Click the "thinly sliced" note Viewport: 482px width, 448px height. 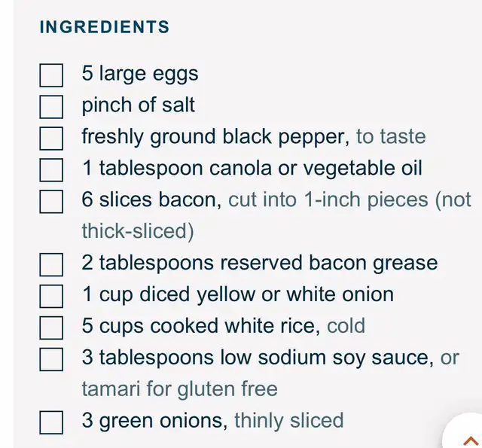[288, 420]
